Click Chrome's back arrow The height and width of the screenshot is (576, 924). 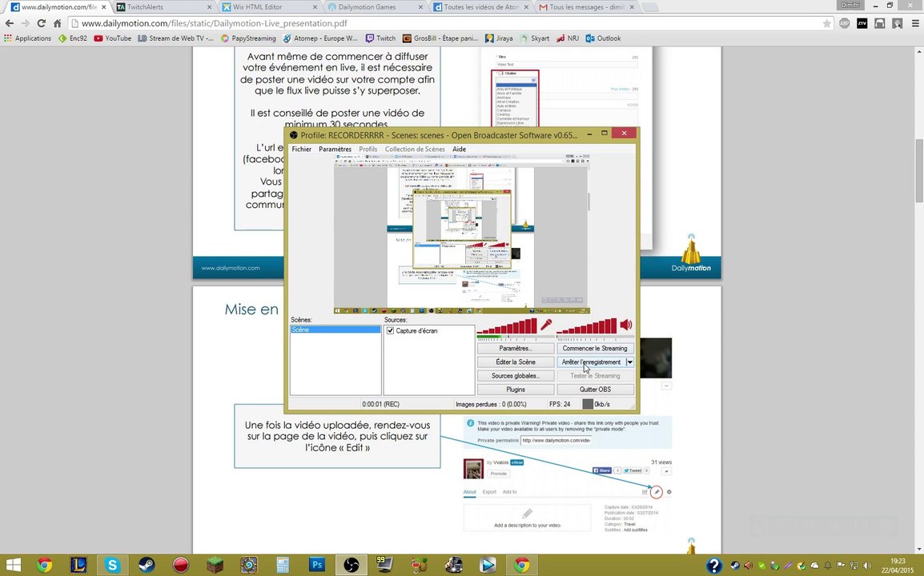point(10,23)
